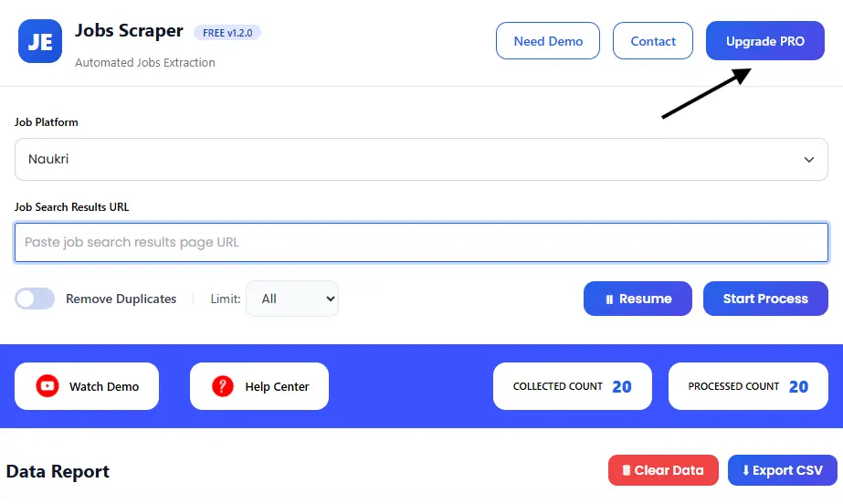Viewport: 843px width, 504px height.
Task: Focus the Job Search Results URL field
Action: pos(421,242)
